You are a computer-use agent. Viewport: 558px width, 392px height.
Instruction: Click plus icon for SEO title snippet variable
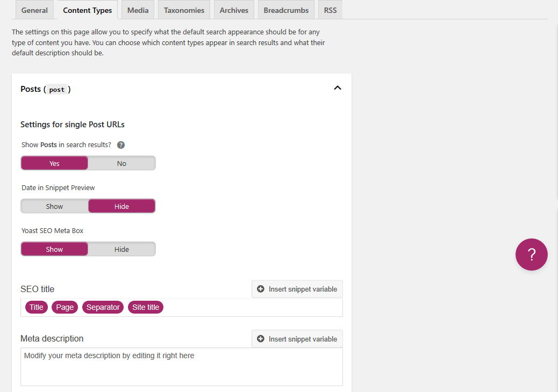tap(261, 289)
